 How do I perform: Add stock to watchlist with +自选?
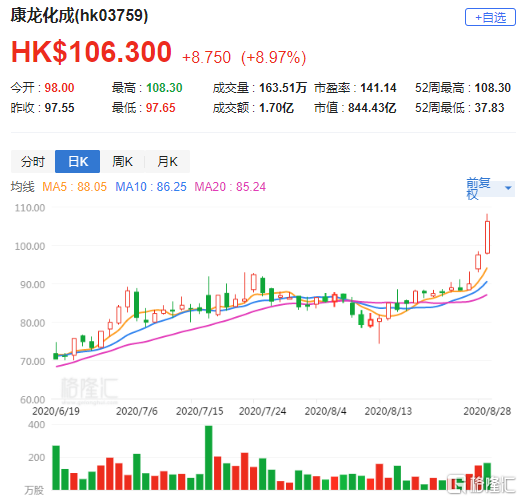pos(490,18)
